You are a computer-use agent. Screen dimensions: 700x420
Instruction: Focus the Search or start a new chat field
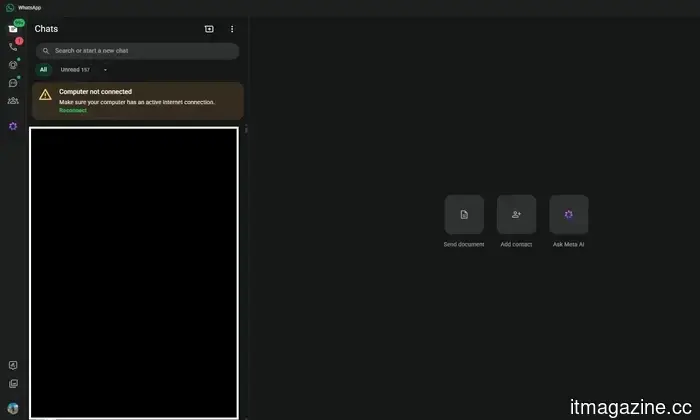pos(138,51)
